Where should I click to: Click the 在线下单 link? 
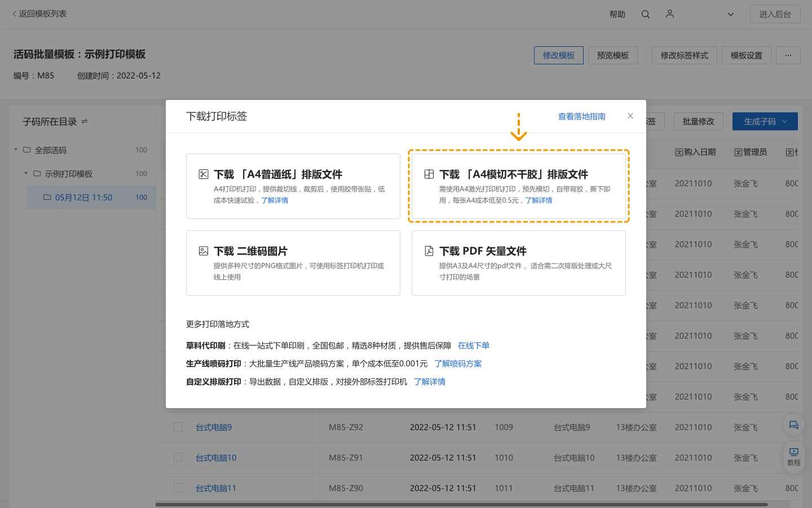click(x=473, y=345)
